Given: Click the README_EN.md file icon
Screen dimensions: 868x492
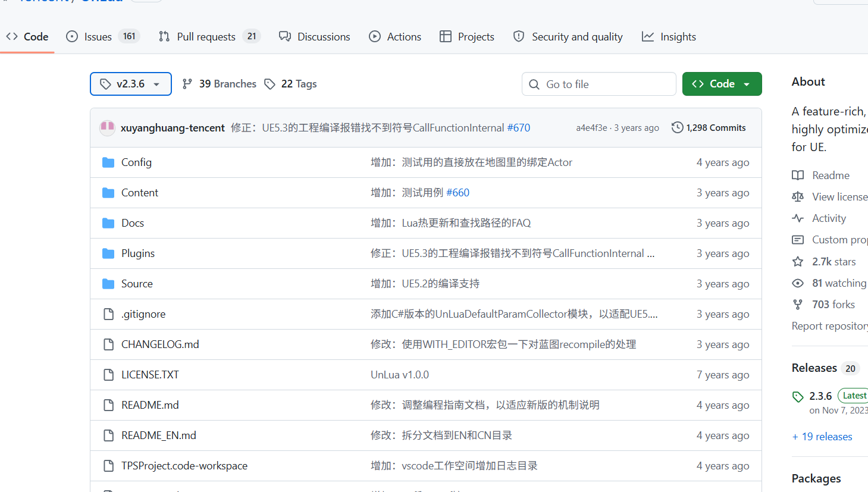Looking at the screenshot, I should (108, 435).
